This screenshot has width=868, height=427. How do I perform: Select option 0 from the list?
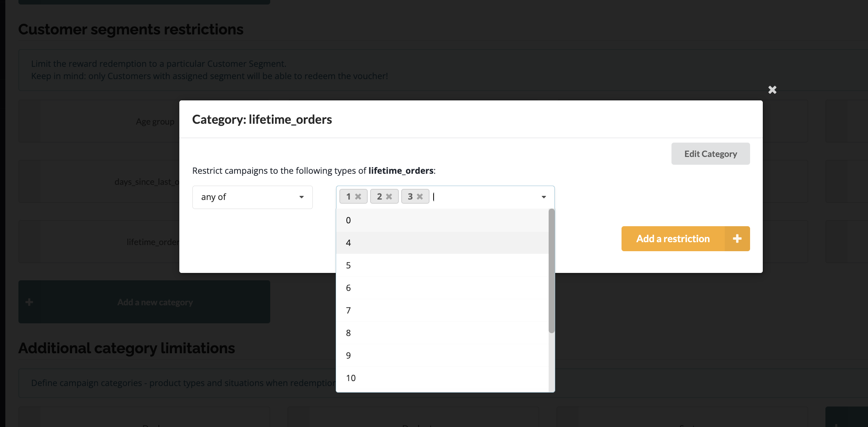[442, 220]
